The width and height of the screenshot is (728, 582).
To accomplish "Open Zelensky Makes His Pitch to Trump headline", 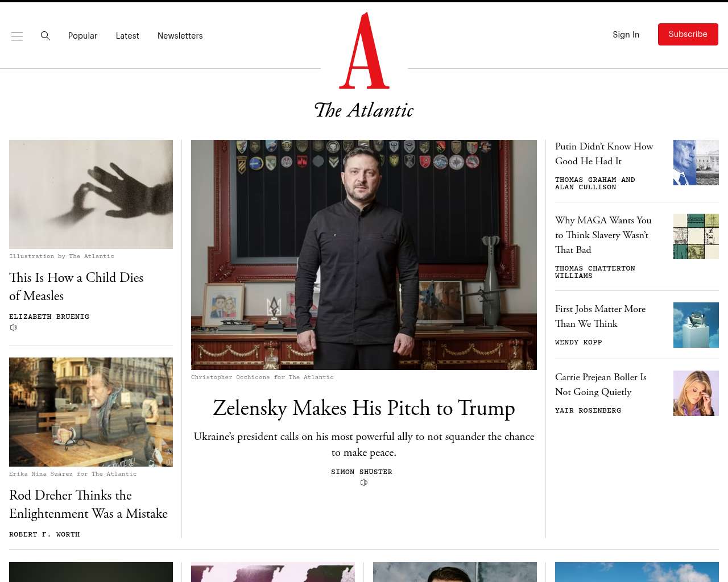I will 364,408.
